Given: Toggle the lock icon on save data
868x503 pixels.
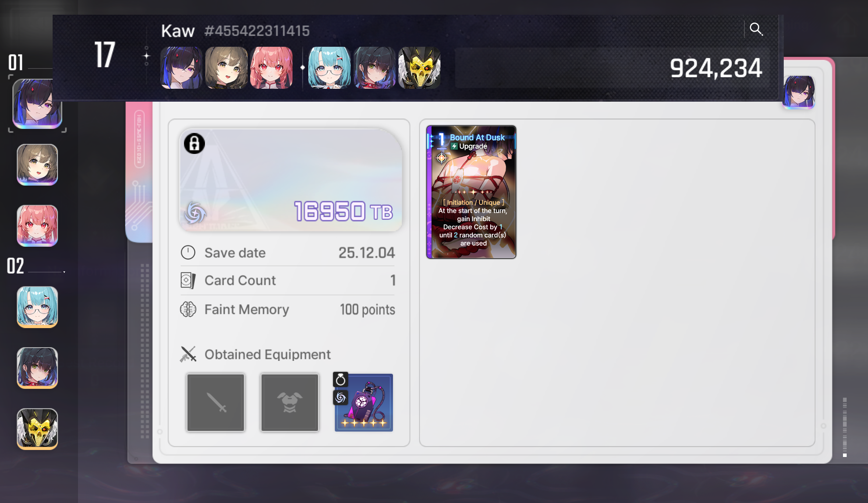Looking at the screenshot, I should [194, 144].
